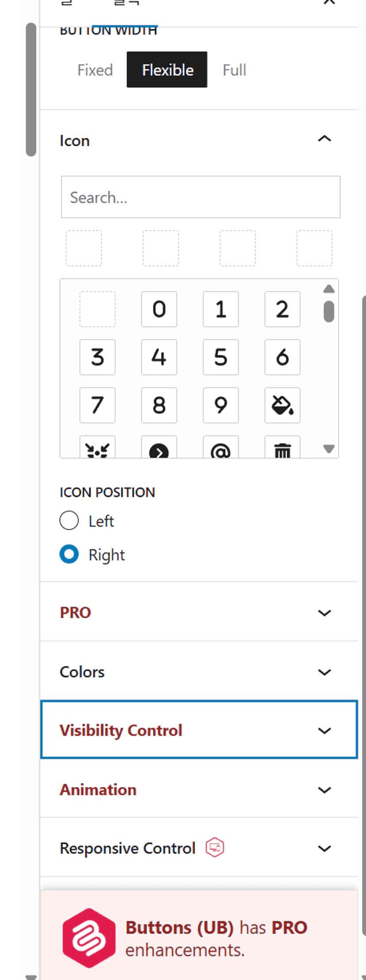
Task: Select the Left icon position radio
Action: tap(69, 520)
